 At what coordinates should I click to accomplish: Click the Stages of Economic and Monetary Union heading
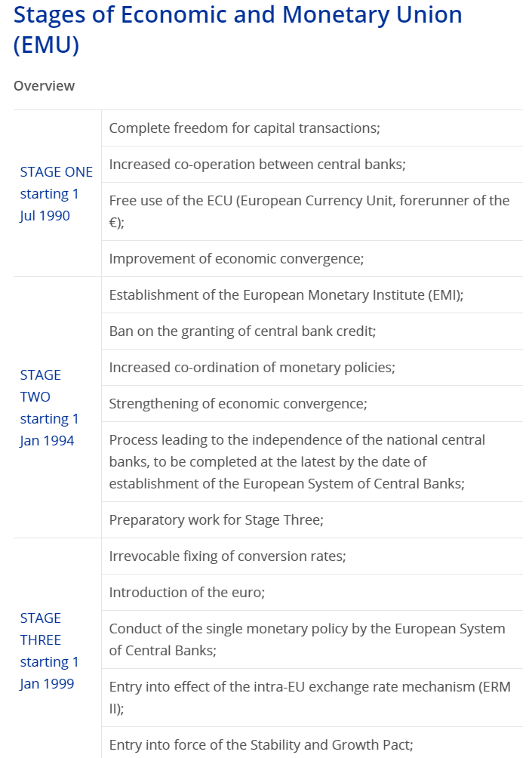[238, 29]
